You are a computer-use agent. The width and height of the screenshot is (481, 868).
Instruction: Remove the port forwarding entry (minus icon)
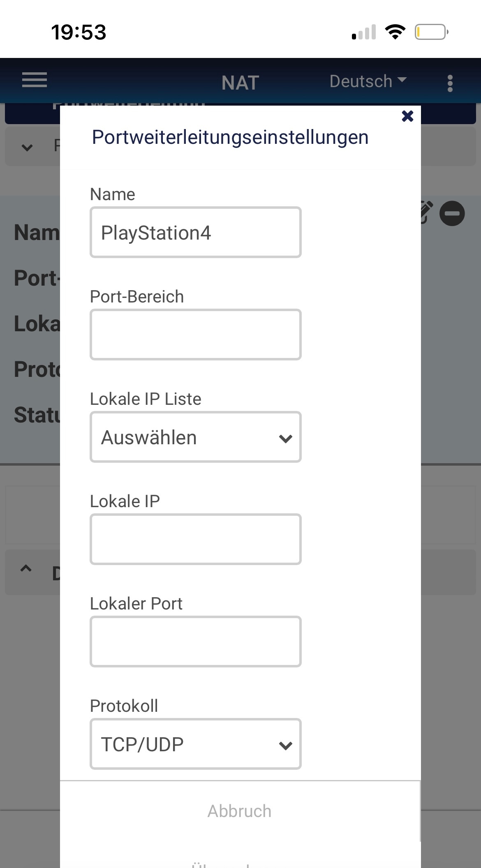click(x=452, y=213)
